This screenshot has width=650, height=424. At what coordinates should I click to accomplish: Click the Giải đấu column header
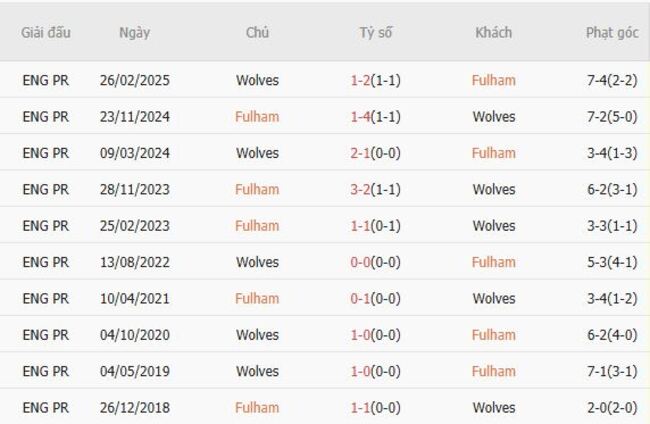tap(46, 32)
